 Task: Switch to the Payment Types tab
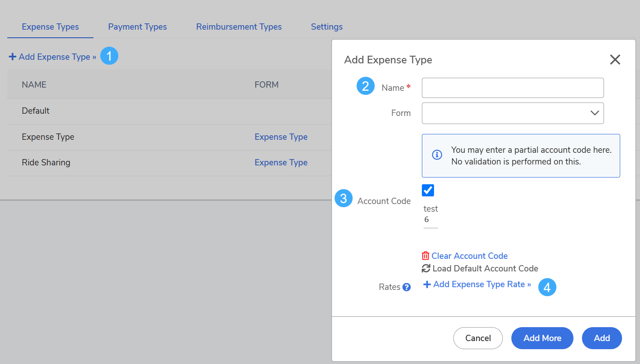coord(138,27)
